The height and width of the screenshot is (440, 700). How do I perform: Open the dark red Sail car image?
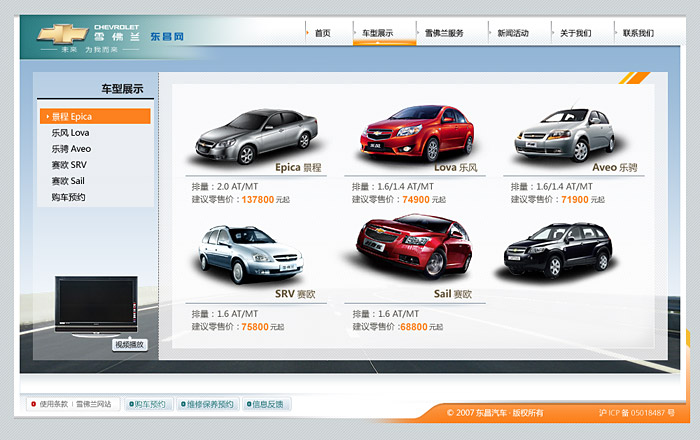click(x=413, y=246)
